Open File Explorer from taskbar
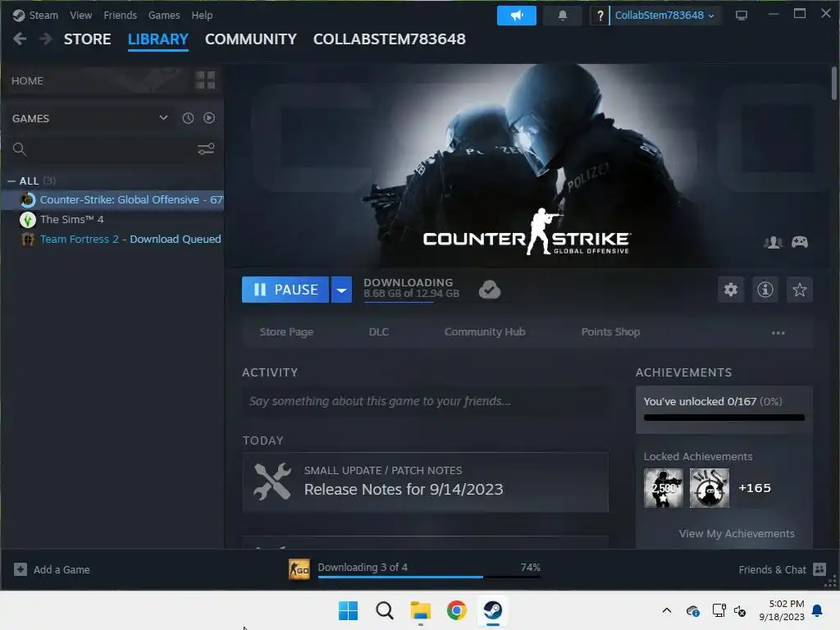 [x=421, y=610]
